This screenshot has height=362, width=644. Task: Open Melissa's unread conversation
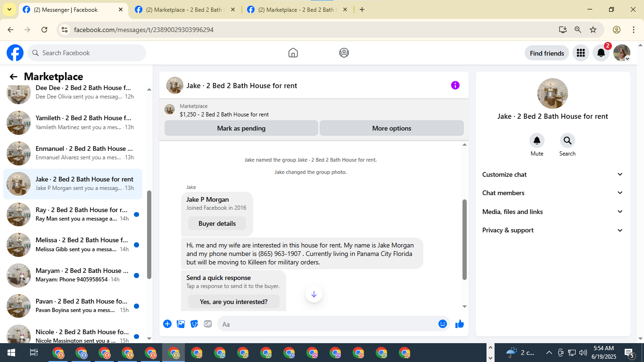(x=73, y=245)
